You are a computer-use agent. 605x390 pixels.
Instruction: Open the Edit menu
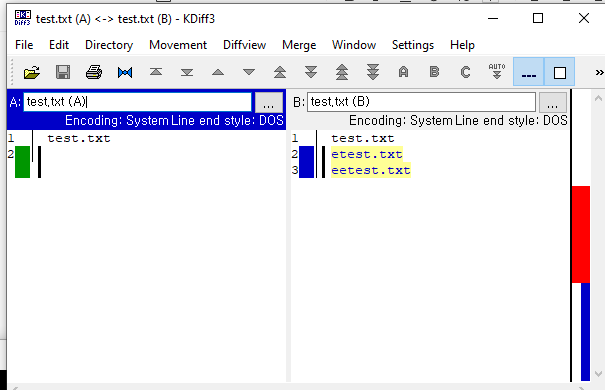[x=59, y=45]
